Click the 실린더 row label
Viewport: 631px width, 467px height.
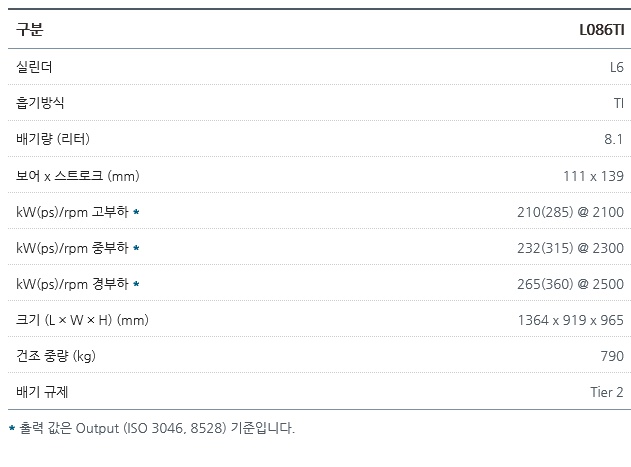34,67
